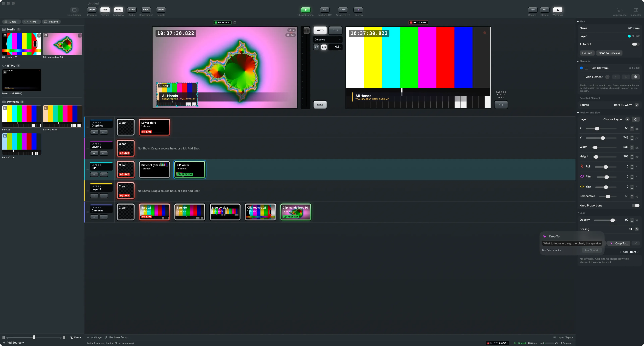The width and height of the screenshot is (644, 346).
Task: Click the TAKE button
Action: 320,105
